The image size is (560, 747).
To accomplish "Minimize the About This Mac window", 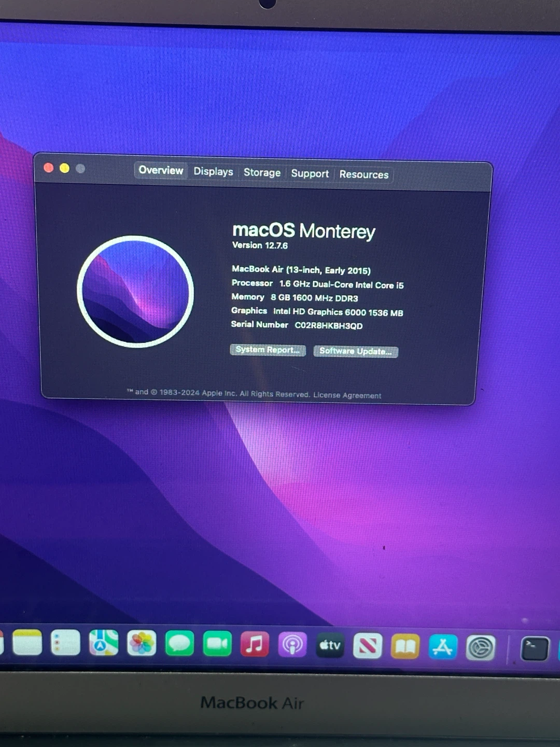I will click(x=65, y=168).
